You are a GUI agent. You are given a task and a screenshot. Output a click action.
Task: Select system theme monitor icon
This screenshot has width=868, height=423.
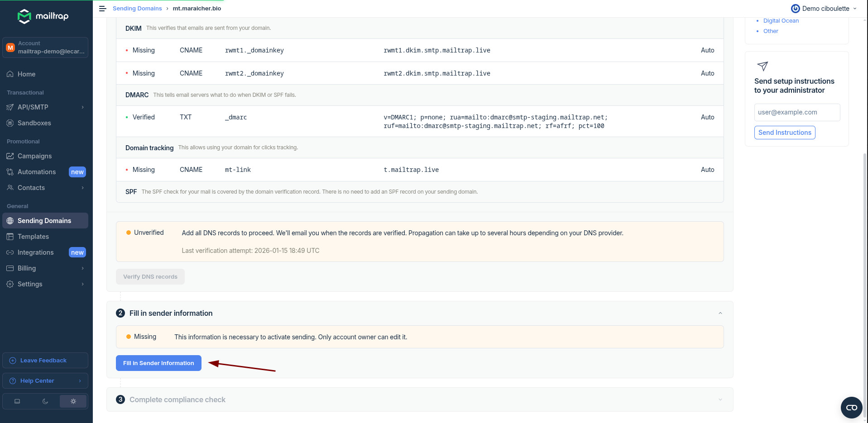click(17, 401)
